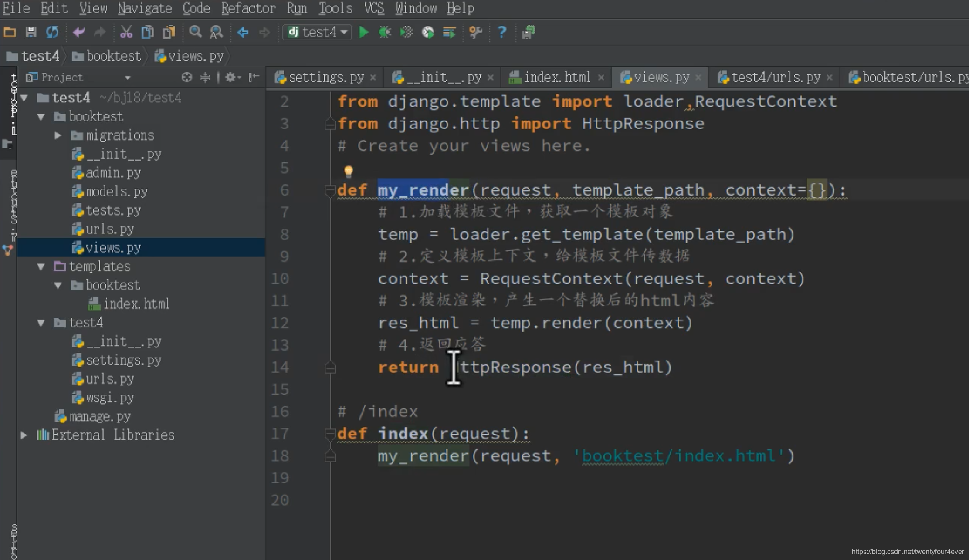Click Scroll from Source target icon
The height and width of the screenshot is (560, 969).
coord(186,78)
